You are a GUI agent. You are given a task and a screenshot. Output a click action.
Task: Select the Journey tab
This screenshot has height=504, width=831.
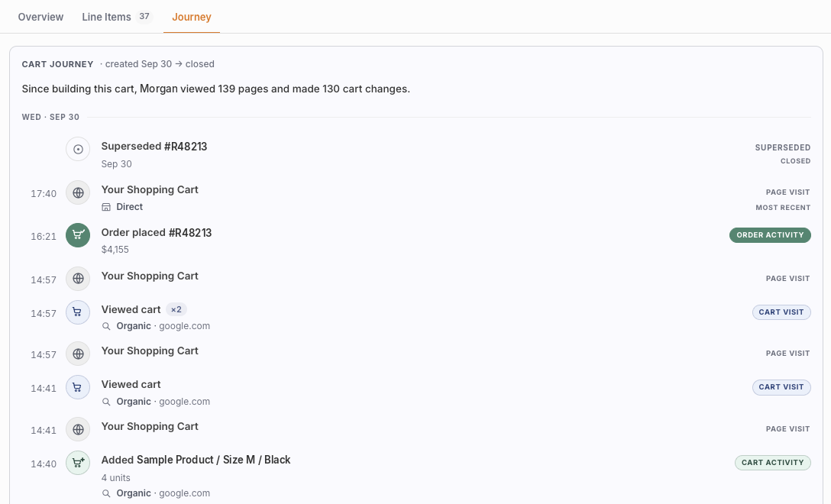pos(191,17)
